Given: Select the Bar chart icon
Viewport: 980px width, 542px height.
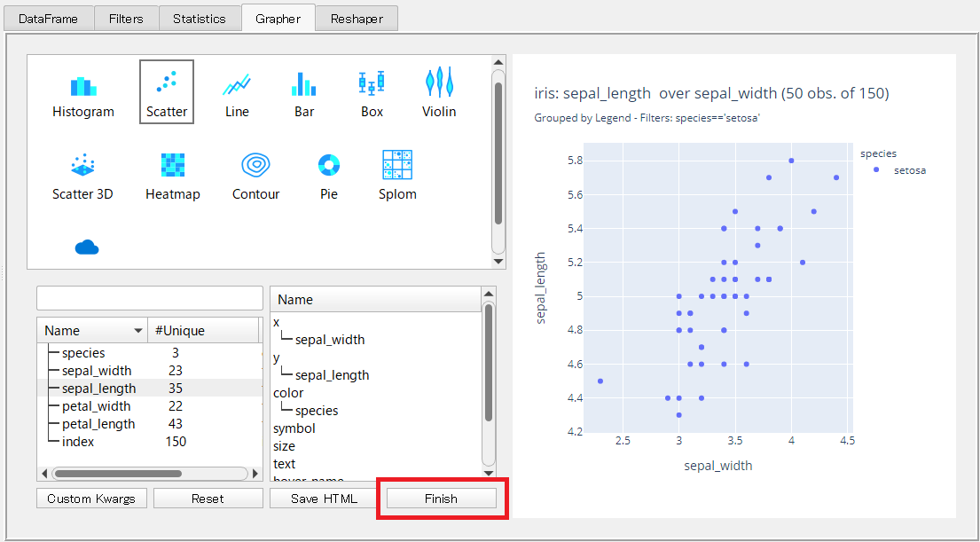Looking at the screenshot, I should point(304,85).
